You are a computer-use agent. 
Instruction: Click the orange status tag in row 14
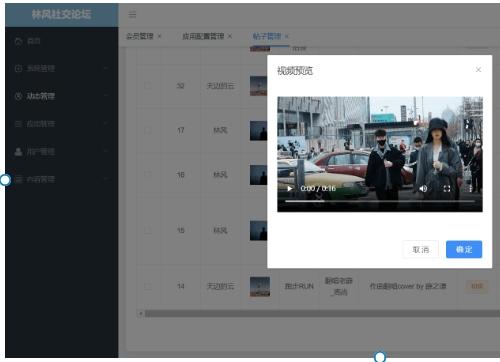click(477, 286)
